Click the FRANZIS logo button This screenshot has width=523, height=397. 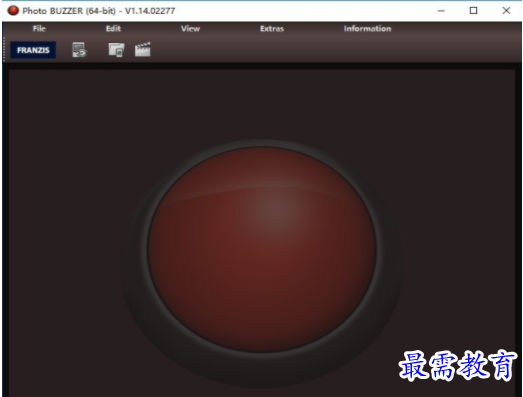[x=33, y=50]
